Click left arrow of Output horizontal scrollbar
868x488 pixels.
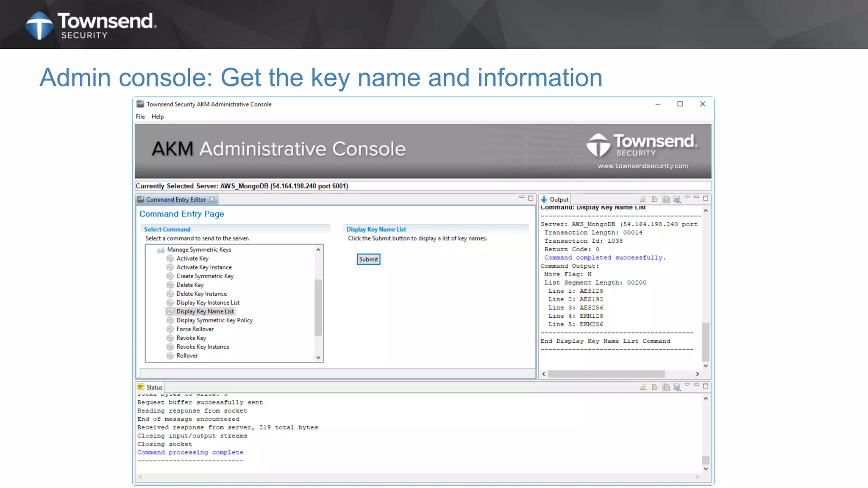pyautogui.click(x=544, y=374)
